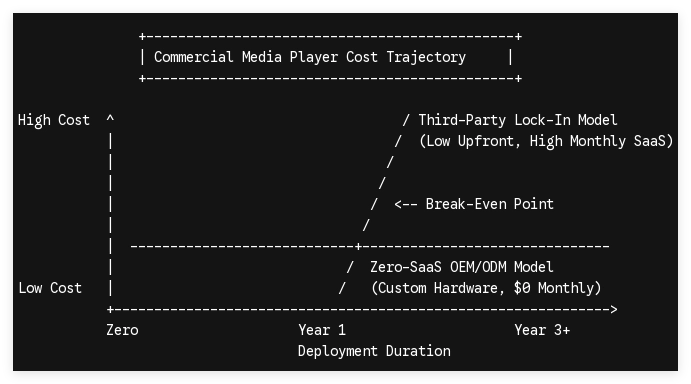
Task: Click the Break-Even Point annotation
Action: (x=489, y=204)
